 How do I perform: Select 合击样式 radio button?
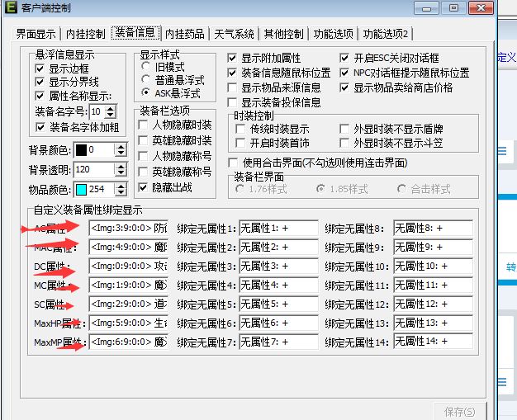[401, 189]
